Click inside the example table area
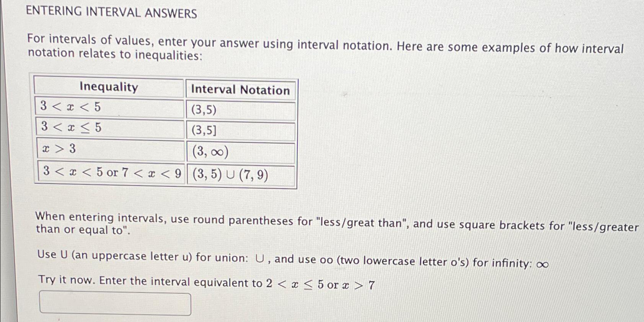This screenshot has height=322, width=644. (x=165, y=132)
